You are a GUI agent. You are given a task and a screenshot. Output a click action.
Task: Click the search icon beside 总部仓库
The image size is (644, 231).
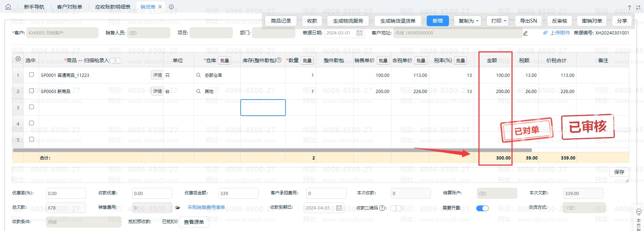click(198, 75)
